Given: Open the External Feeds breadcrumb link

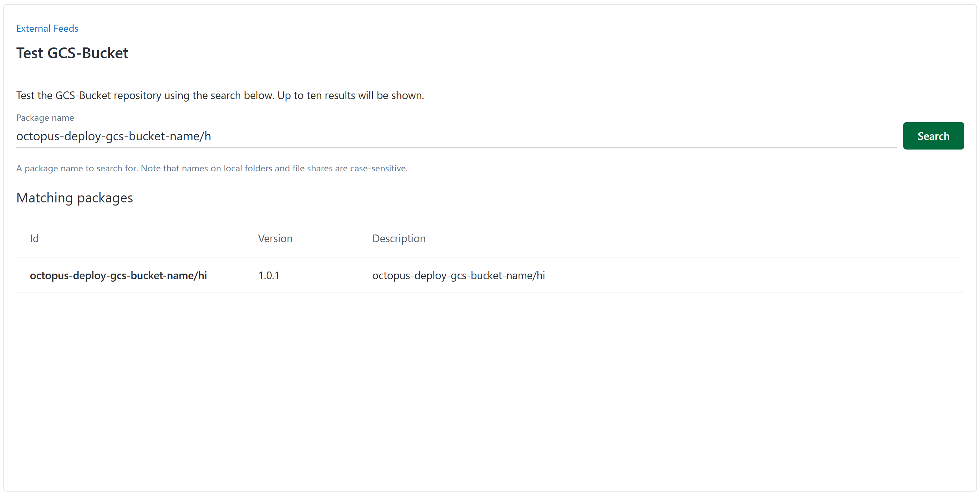Looking at the screenshot, I should (x=47, y=28).
